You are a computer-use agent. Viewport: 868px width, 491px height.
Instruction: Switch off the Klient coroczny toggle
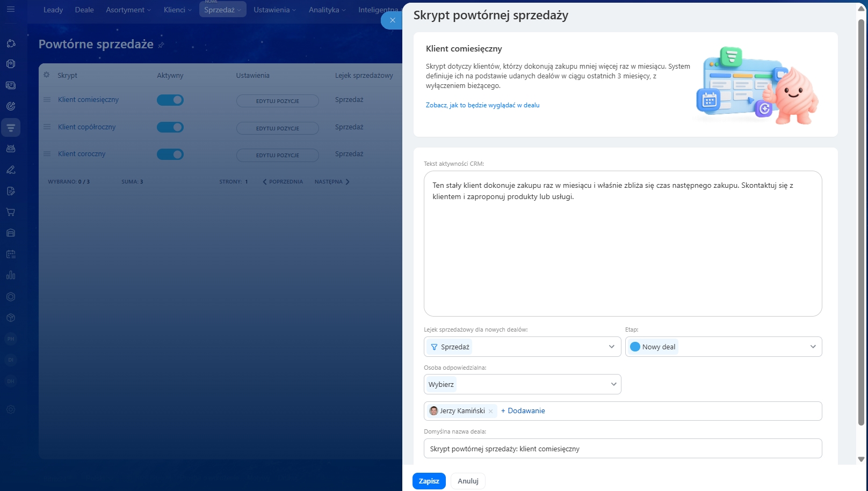(170, 155)
